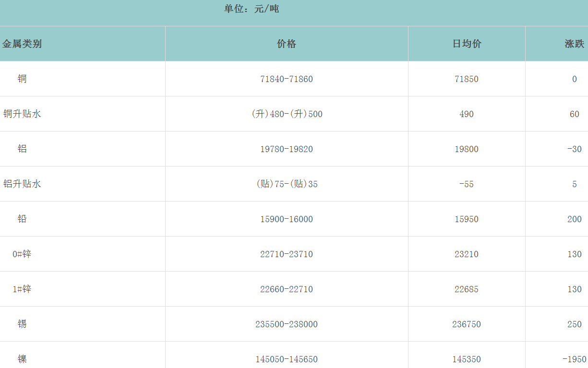Select the (升)480-(升)500 price cell
The image size is (588, 368).
pyautogui.click(x=287, y=114)
